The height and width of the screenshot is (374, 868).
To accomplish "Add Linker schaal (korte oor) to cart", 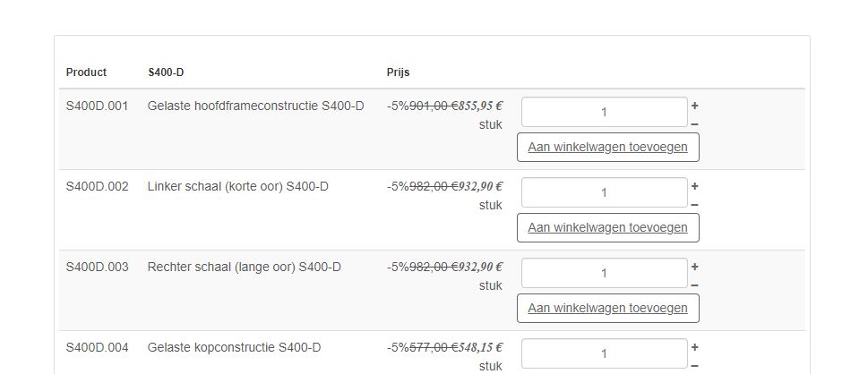I will click(x=607, y=227).
